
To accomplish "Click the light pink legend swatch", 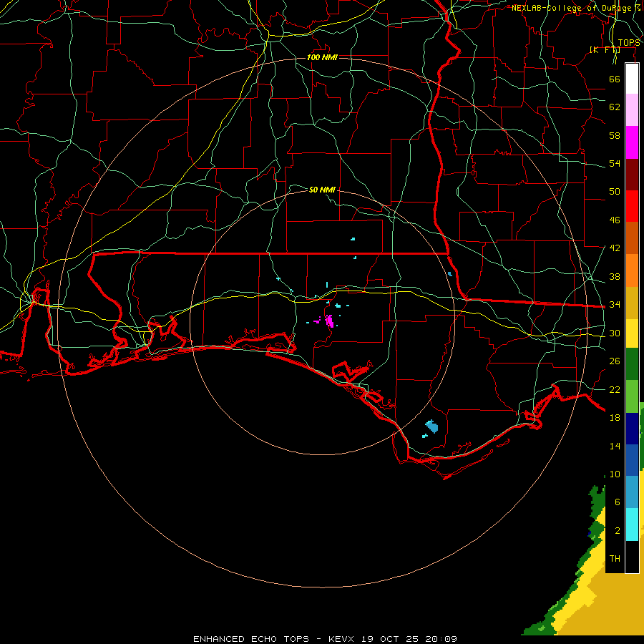I will click(632, 109).
